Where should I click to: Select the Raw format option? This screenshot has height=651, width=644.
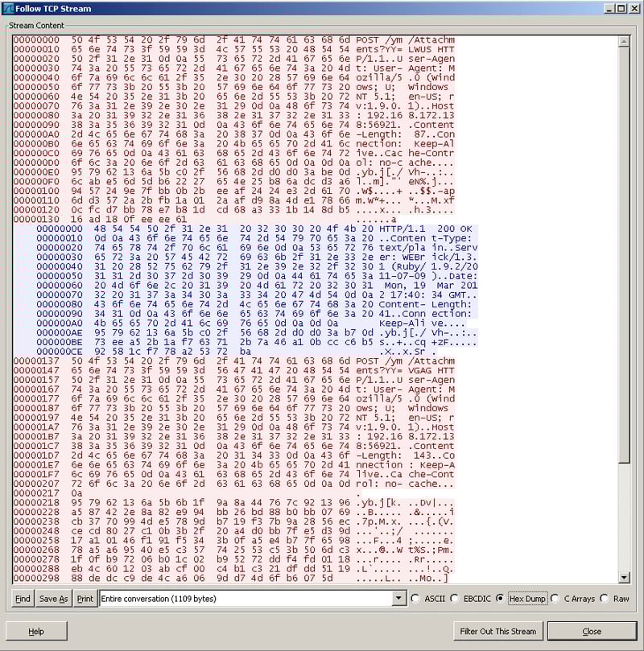coord(605,599)
